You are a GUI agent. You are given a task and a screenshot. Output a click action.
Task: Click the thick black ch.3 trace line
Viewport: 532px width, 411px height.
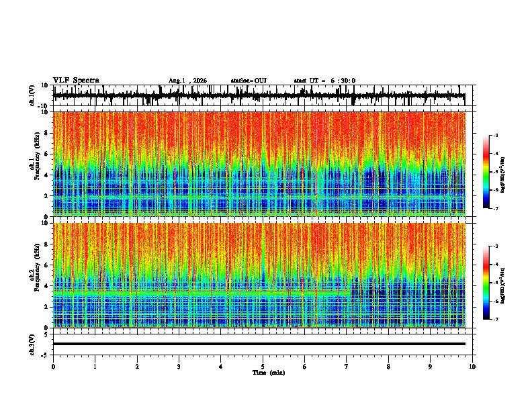click(x=259, y=344)
